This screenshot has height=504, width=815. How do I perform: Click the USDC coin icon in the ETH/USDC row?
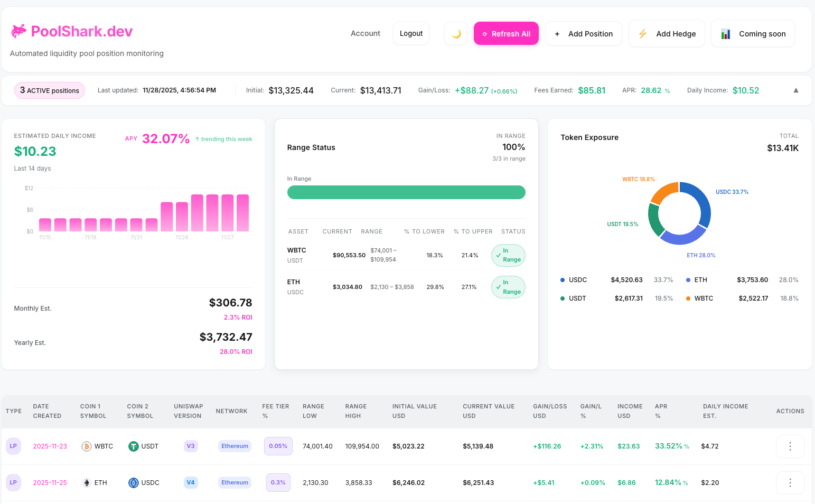(133, 482)
